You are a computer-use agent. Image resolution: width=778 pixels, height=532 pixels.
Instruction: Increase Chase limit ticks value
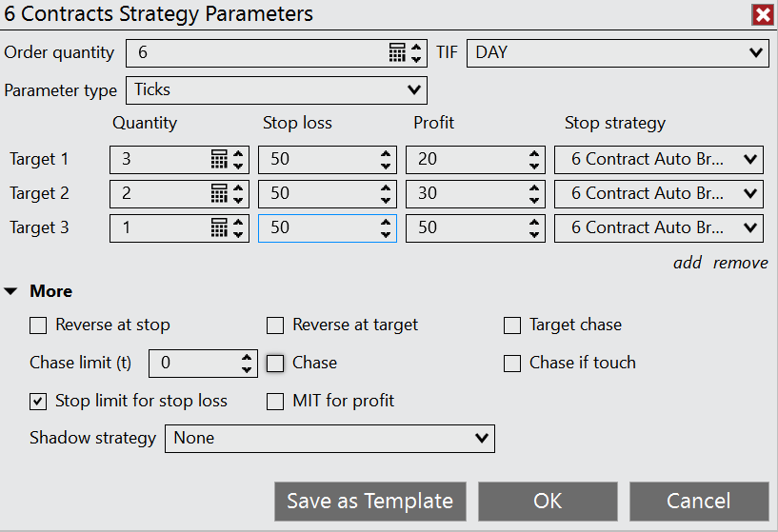click(248, 357)
